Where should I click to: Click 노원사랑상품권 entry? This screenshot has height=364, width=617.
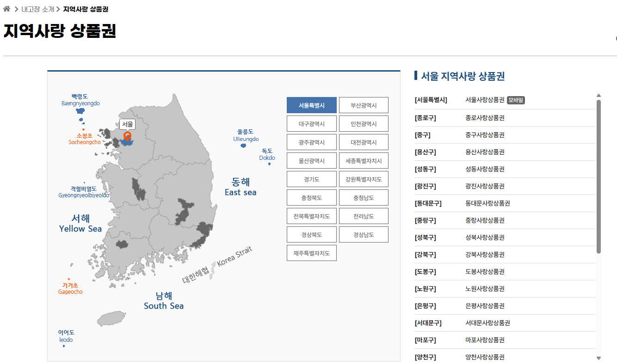[485, 289]
